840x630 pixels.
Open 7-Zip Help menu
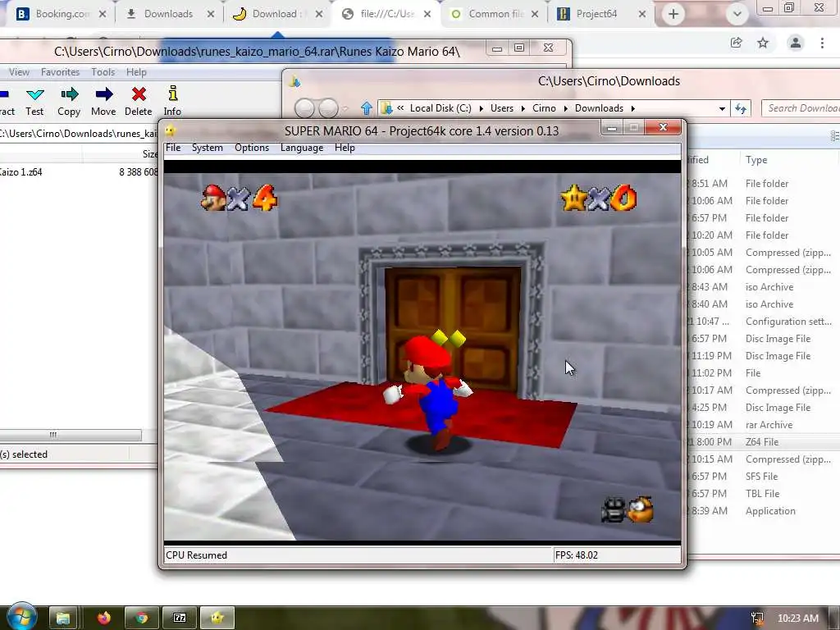(x=136, y=72)
